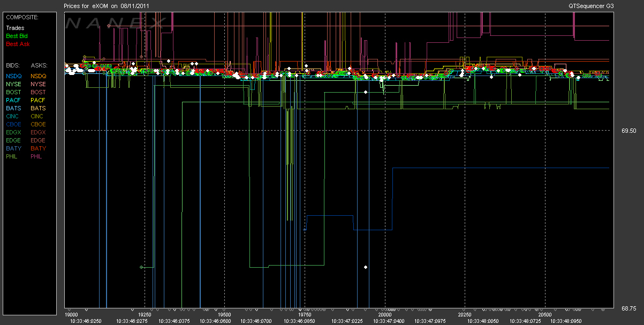
Task: Toggle the green Best Bid legend entry
Action: [17, 36]
